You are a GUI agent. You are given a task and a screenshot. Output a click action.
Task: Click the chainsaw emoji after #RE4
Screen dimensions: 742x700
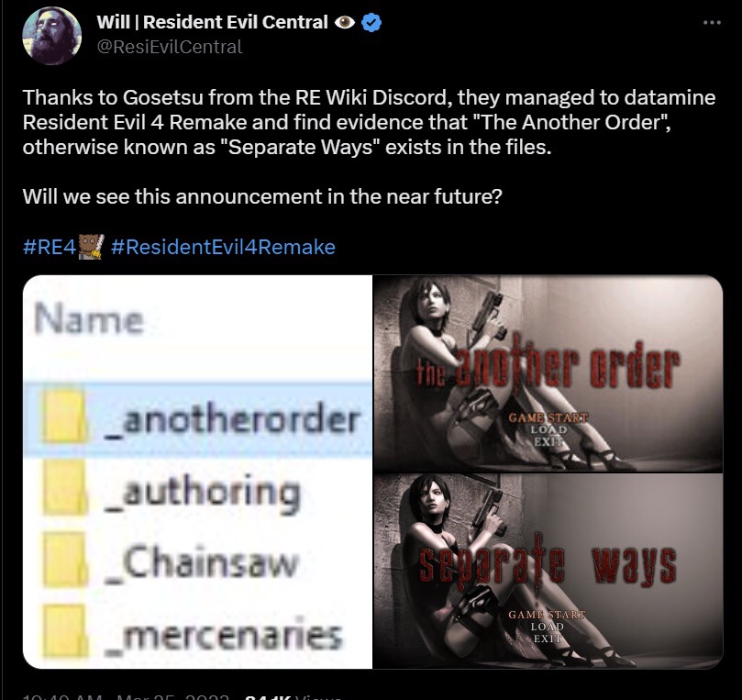[91, 247]
